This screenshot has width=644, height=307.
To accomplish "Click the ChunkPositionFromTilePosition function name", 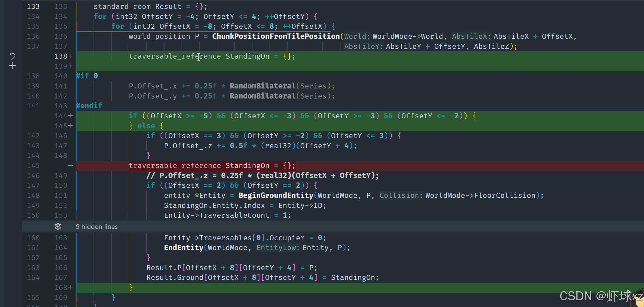I will click(276, 36).
